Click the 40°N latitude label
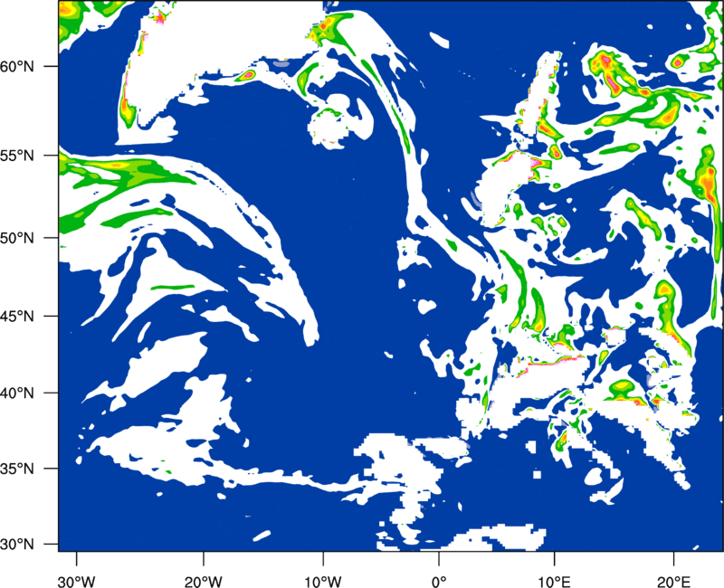724x588 pixels. click(17, 394)
